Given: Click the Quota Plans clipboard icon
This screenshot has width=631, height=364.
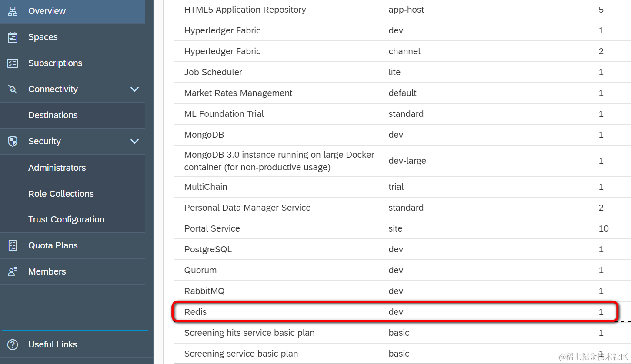Looking at the screenshot, I should coord(13,245).
